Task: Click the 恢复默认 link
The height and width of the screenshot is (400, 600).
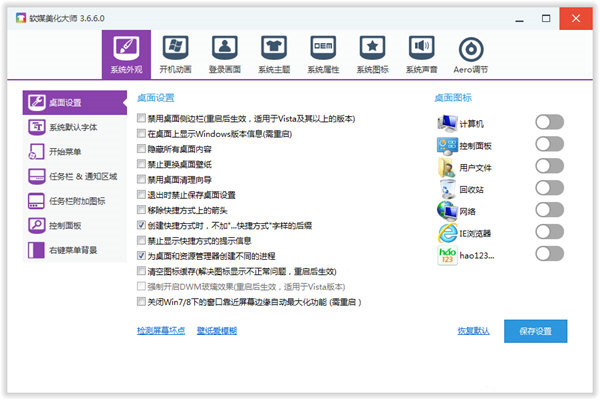Action: (x=473, y=330)
